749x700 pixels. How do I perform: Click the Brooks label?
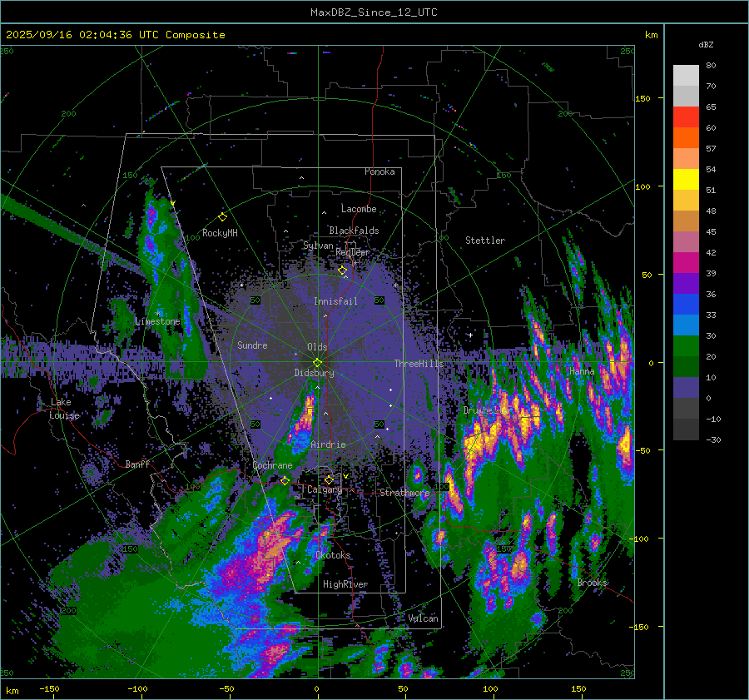point(593,583)
